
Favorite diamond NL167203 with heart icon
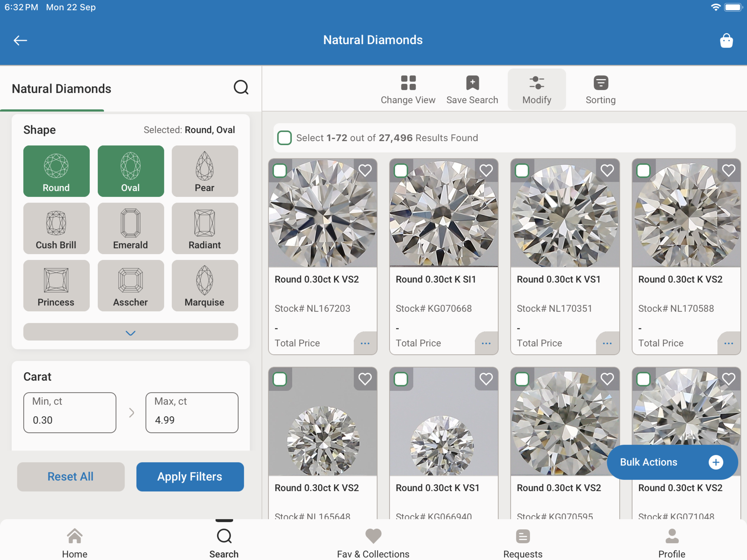coord(365,171)
